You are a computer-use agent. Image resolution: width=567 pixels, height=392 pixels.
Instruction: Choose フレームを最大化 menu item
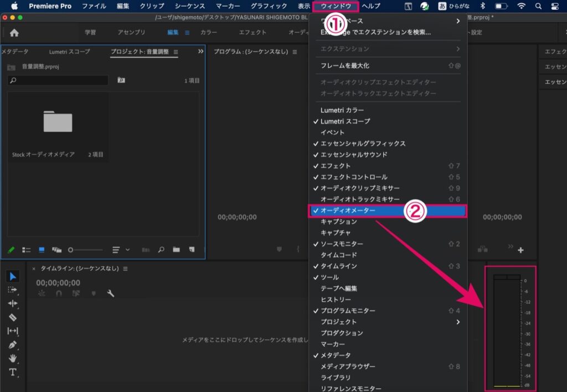(x=388, y=65)
